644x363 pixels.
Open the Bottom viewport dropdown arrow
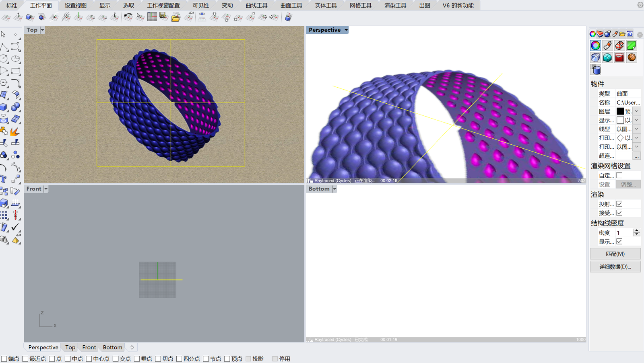click(x=334, y=189)
